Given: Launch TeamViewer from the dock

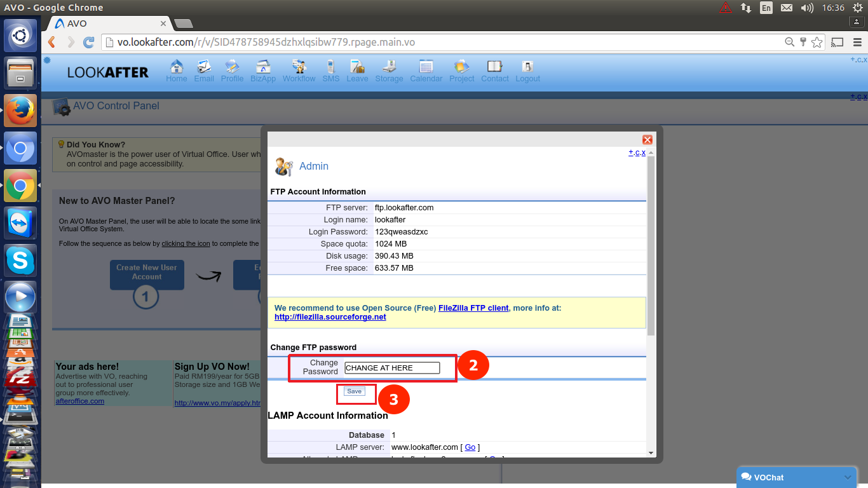Looking at the screenshot, I should click(20, 223).
